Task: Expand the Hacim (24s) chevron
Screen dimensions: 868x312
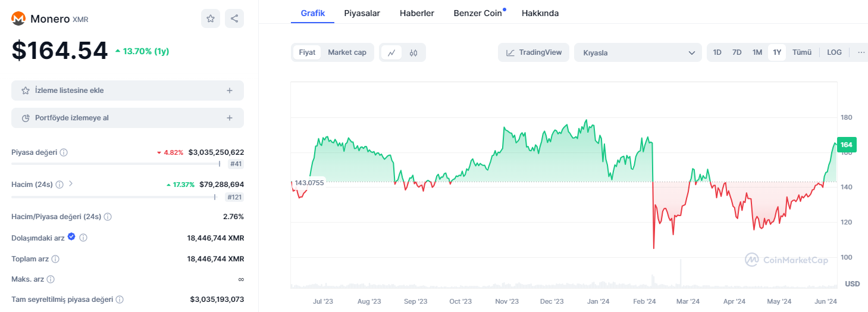Action: pyautogui.click(x=71, y=184)
